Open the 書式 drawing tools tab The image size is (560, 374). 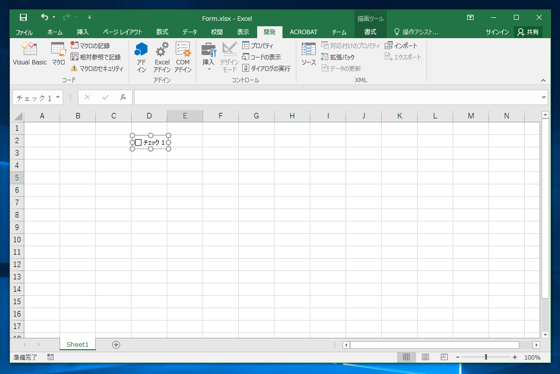tap(370, 32)
